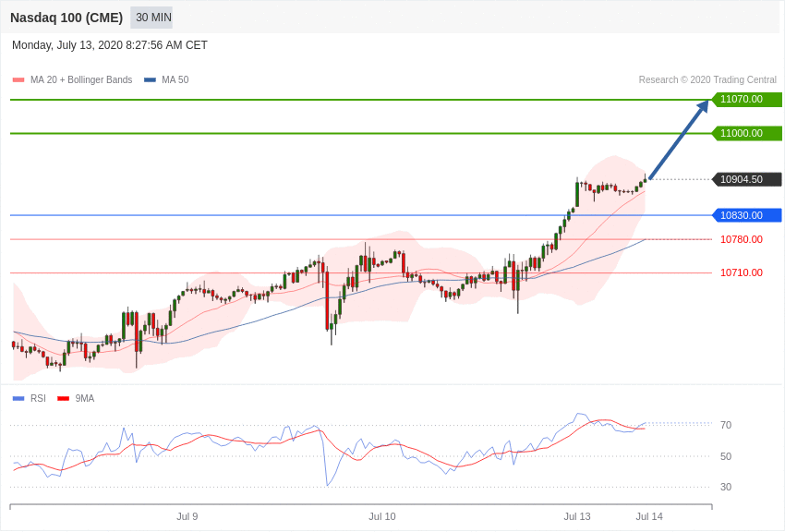Click the RSI 50 level label
Image resolution: width=785 pixels, height=532 pixels.
pyautogui.click(x=726, y=456)
